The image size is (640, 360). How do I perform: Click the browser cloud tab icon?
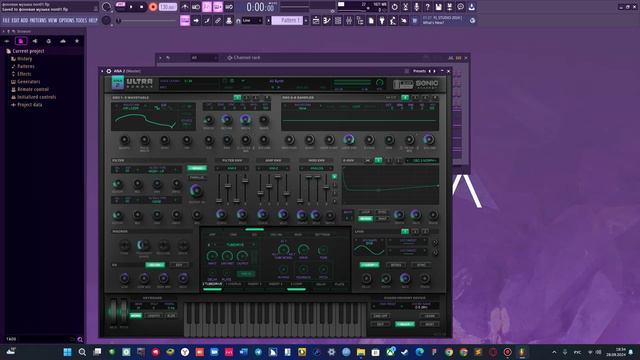[62, 41]
